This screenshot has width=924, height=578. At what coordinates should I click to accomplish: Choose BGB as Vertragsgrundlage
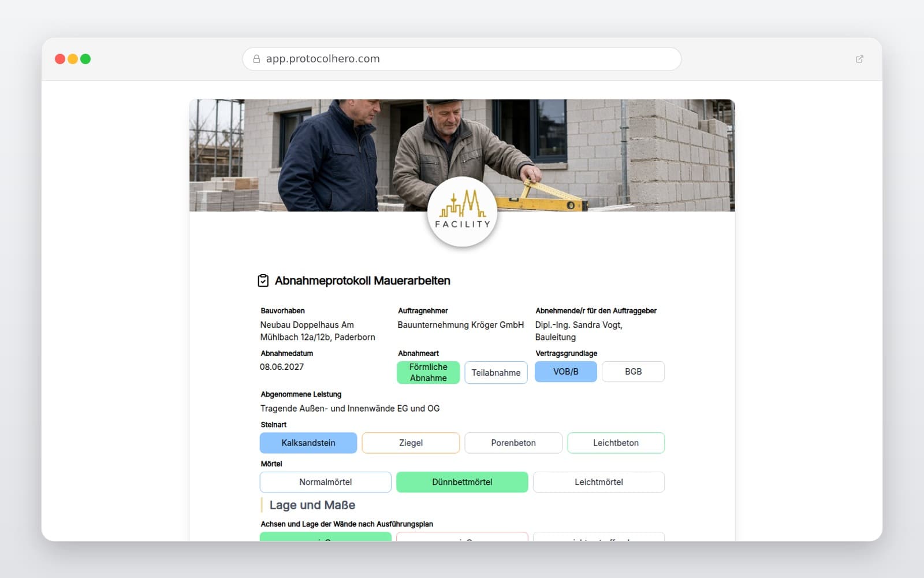click(x=633, y=372)
